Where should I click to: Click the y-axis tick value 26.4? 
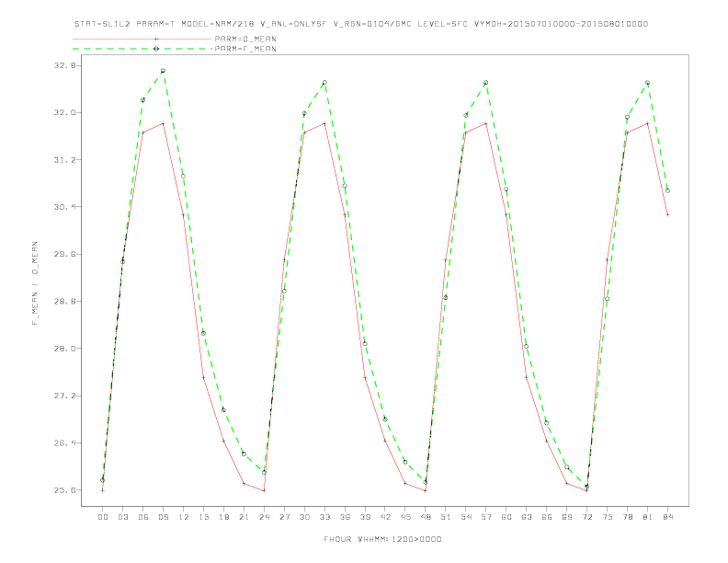pos(64,442)
